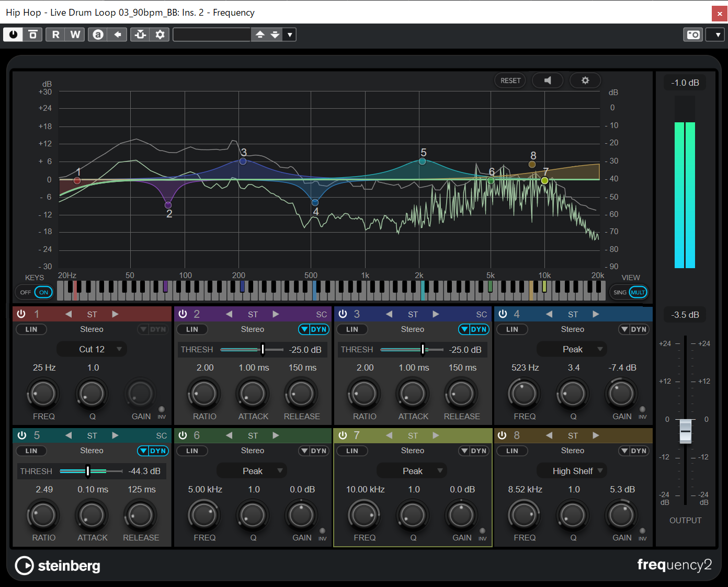
Task: Switch VIEW to SING mode
Action: (619, 292)
